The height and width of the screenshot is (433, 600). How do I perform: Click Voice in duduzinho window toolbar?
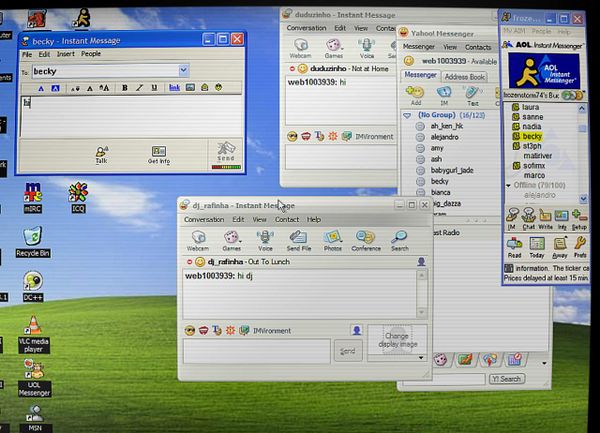click(x=367, y=49)
